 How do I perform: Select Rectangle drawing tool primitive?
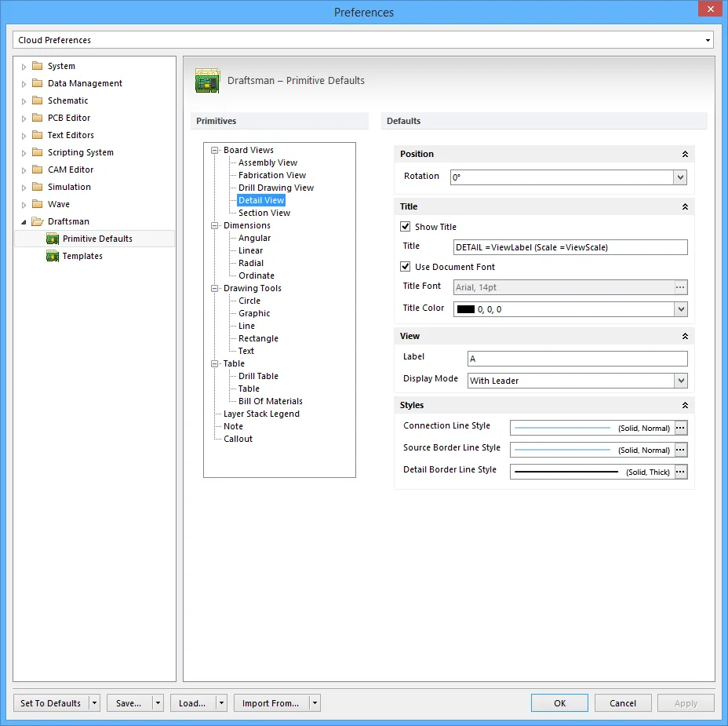pos(258,338)
